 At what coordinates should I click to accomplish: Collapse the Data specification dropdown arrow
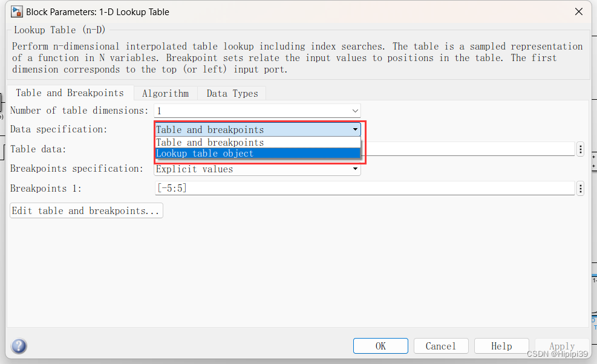pos(355,129)
